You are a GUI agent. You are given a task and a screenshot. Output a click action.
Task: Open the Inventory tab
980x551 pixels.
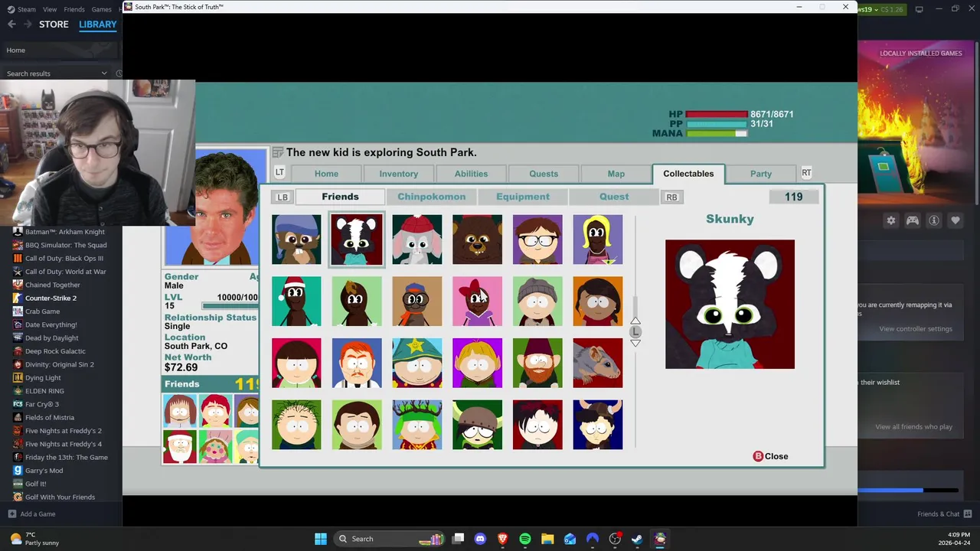coord(399,174)
